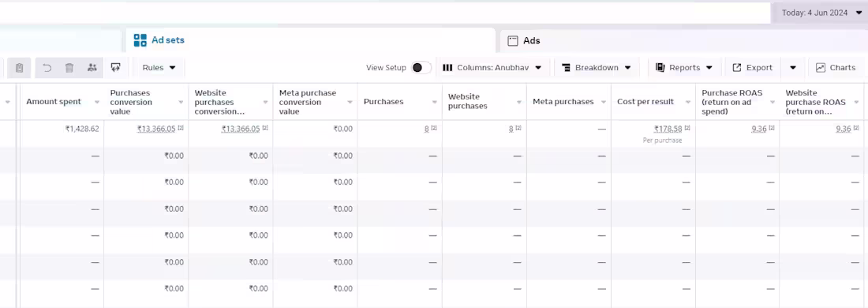Click the audience people icon
This screenshot has height=308, width=868.
click(x=92, y=68)
